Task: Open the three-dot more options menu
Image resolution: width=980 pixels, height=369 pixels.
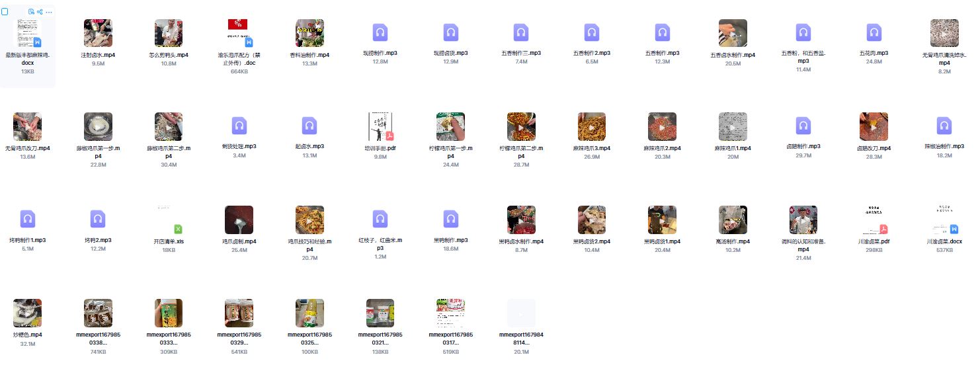Action: point(49,12)
